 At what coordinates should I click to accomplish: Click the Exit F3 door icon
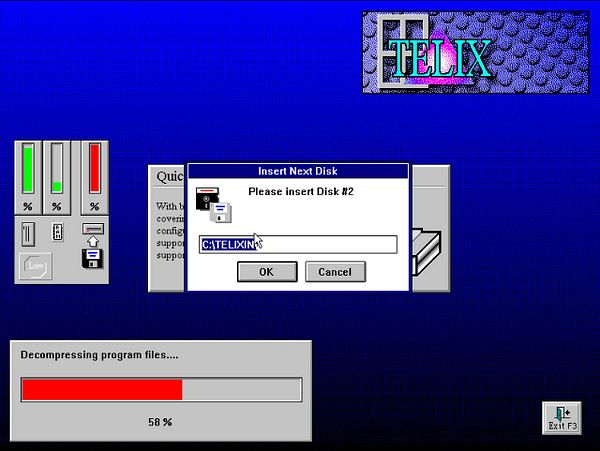click(x=562, y=418)
